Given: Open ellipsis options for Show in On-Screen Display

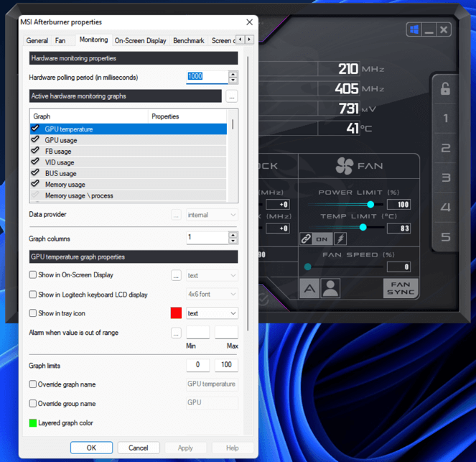Looking at the screenshot, I should (x=176, y=275).
